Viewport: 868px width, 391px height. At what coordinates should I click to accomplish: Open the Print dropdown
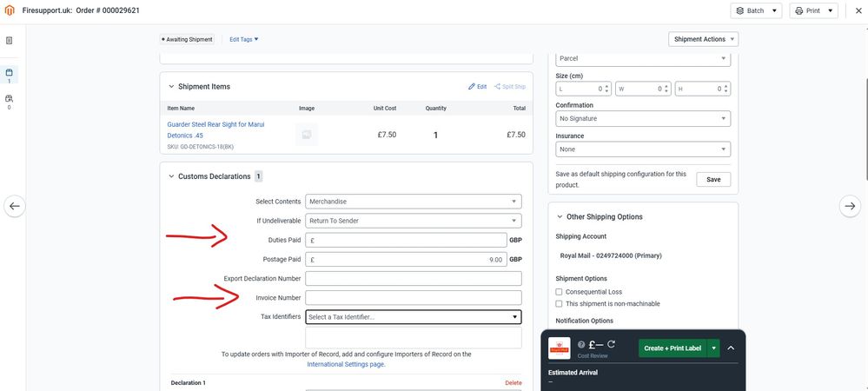pyautogui.click(x=814, y=10)
